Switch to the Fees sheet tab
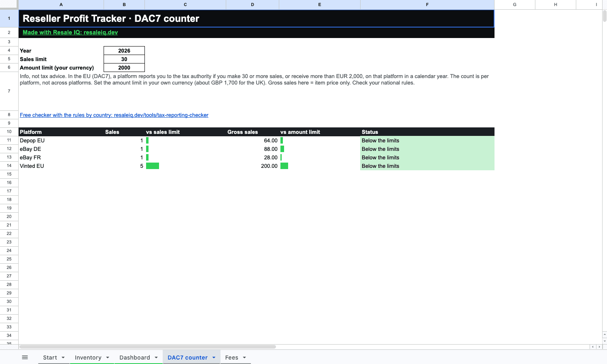 coord(231,358)
